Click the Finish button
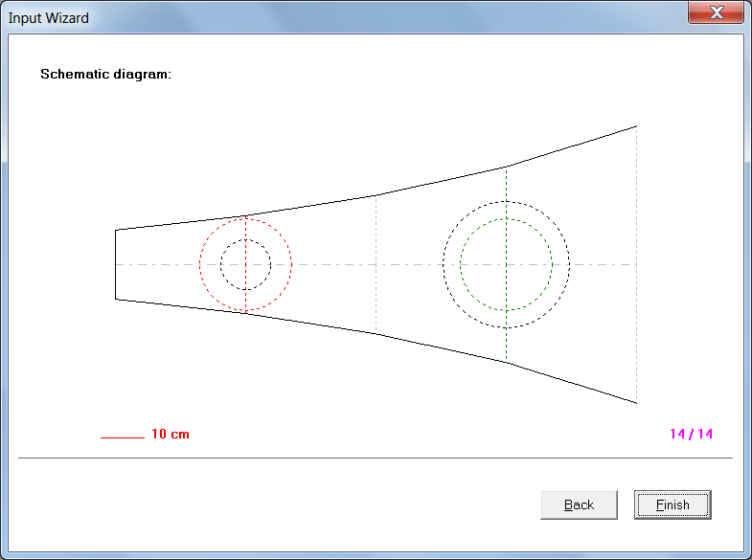The width and height of the screenshot is (752, 560). [672, 504]
